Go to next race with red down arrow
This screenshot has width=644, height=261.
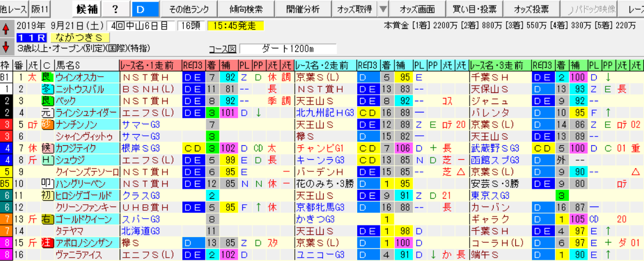pyautogui.click(x=6, y=46)
